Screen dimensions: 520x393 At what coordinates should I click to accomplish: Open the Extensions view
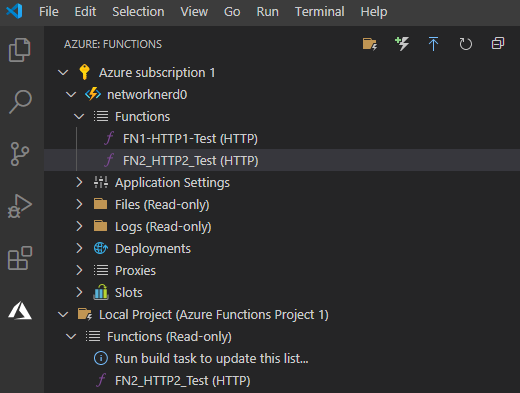(20, 258)
